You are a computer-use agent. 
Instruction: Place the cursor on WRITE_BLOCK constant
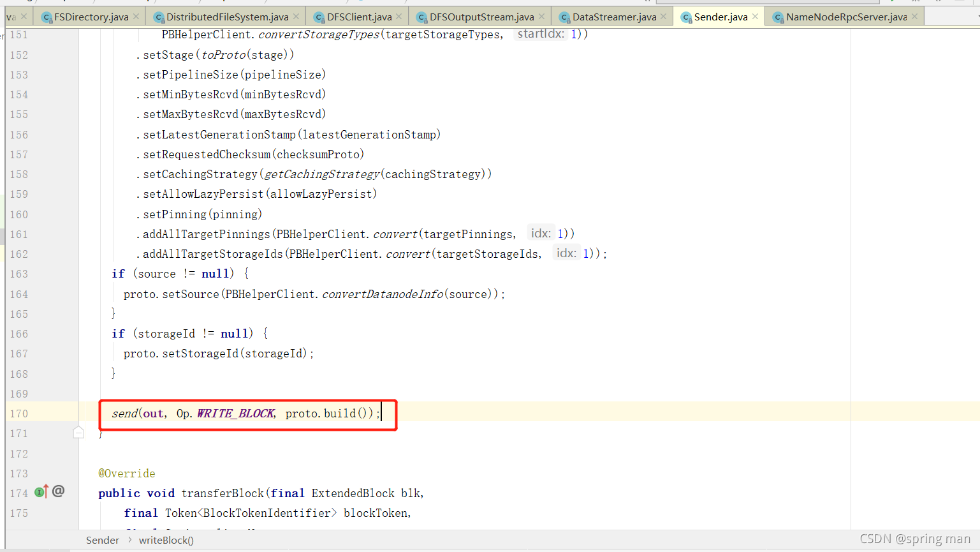pos(235,414)
